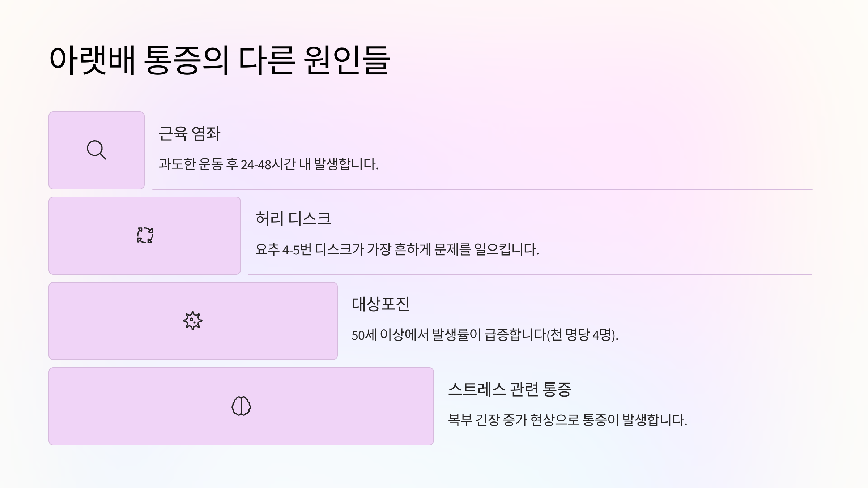This screenshot has width=868, height=488.
Task: Click the circular arrows refresh icon
Action: (145, 235)
